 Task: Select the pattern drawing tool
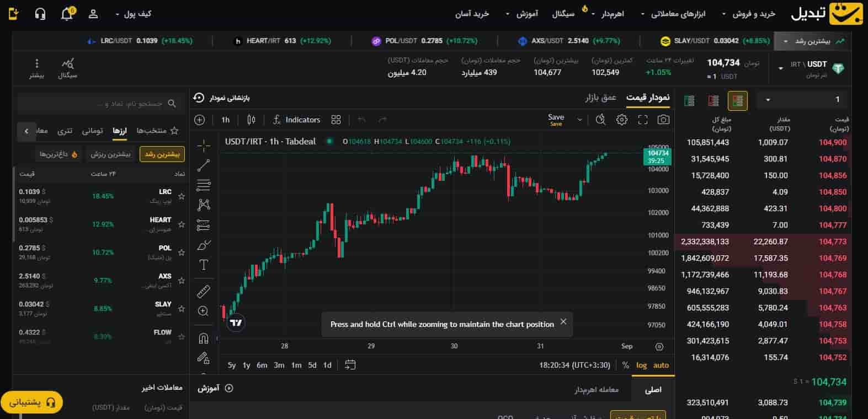coord(204,205)
